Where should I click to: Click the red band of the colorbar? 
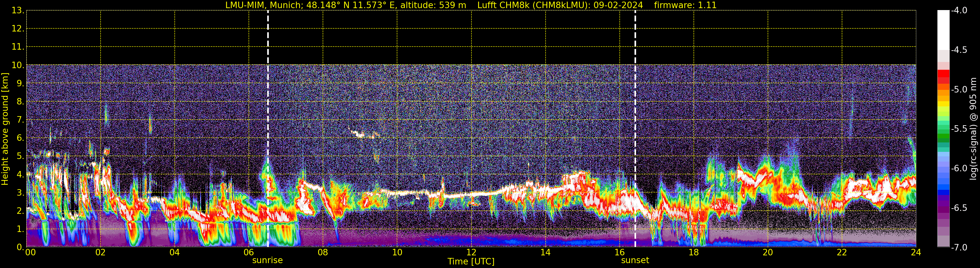click(943, 77)
